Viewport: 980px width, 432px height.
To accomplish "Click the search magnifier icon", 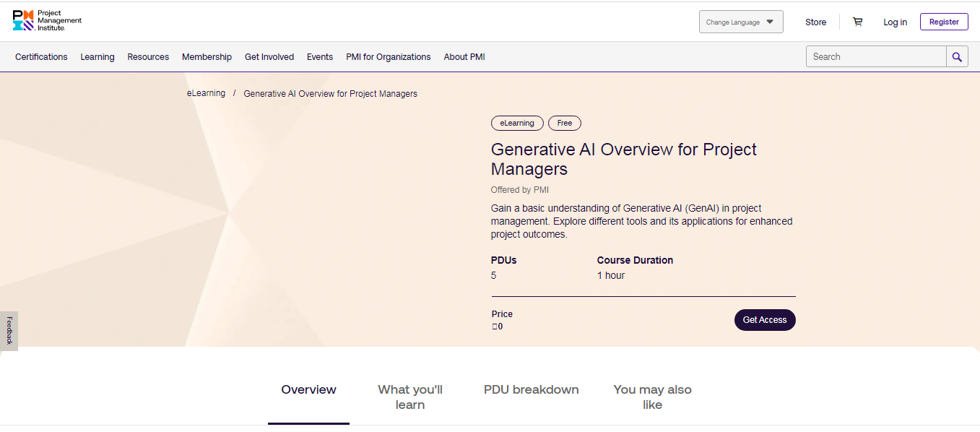I will coord(957,57).
